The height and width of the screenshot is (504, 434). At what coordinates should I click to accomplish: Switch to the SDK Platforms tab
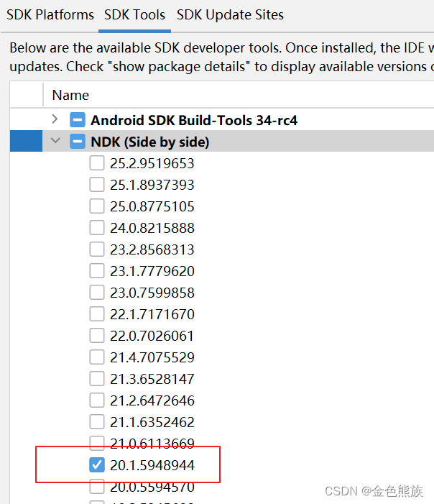coord(50,15)
